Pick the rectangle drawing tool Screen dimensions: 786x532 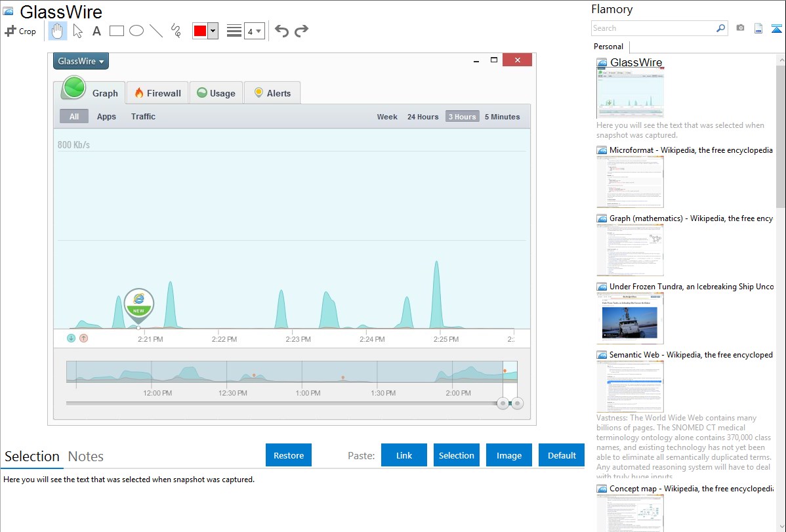(x=116, y=31)
